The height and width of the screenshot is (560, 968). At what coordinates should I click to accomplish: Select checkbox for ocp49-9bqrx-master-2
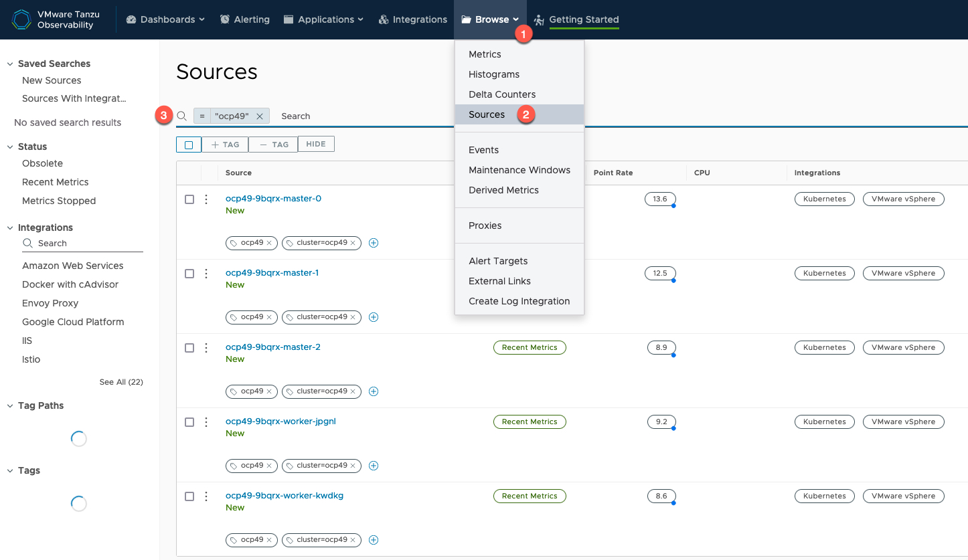click(x=189, y=348)
